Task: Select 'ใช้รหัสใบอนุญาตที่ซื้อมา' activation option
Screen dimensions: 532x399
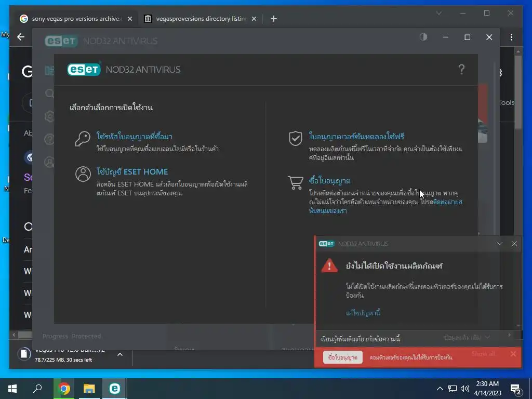Action: click(x=135, y=137)
